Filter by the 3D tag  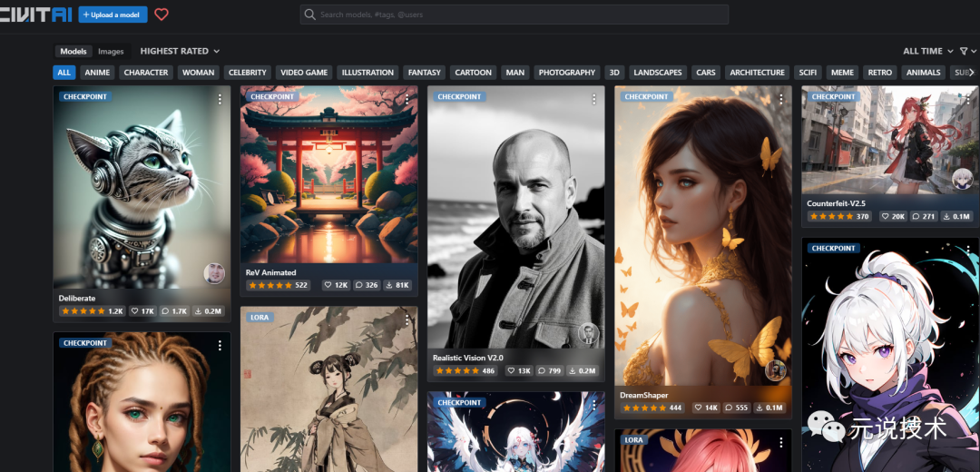[x=614, y=73]
